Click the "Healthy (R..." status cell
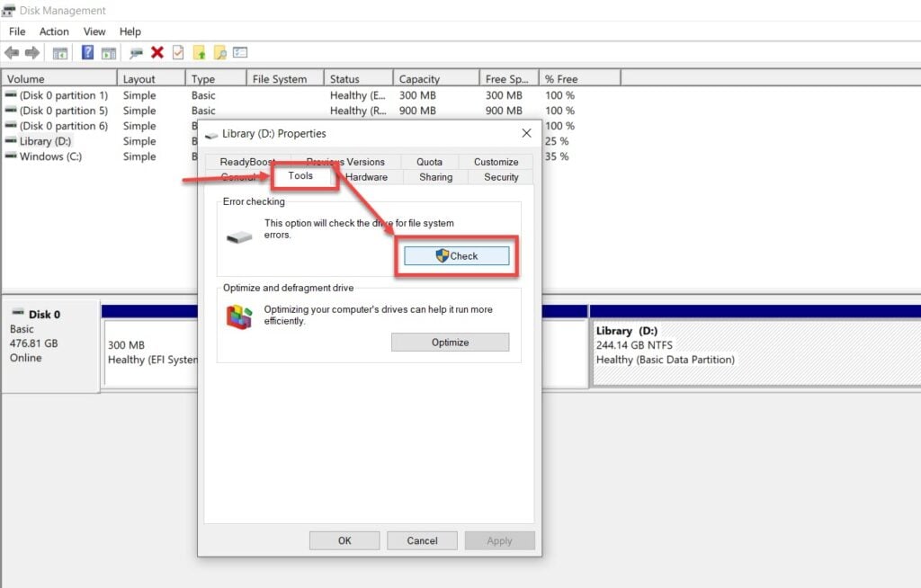Image resolution: width=921 pixels, height=588 pixels. coord(358,111)
